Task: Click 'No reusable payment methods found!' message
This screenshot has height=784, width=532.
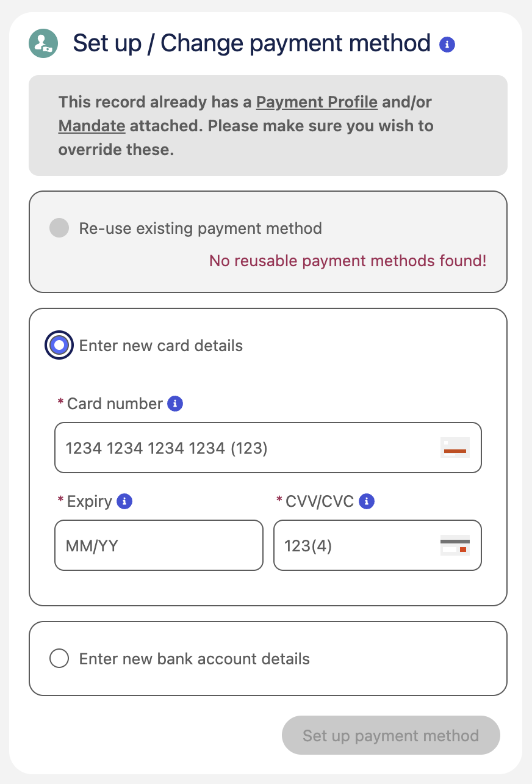Action: pyautogui.click(x=348, y=261)
